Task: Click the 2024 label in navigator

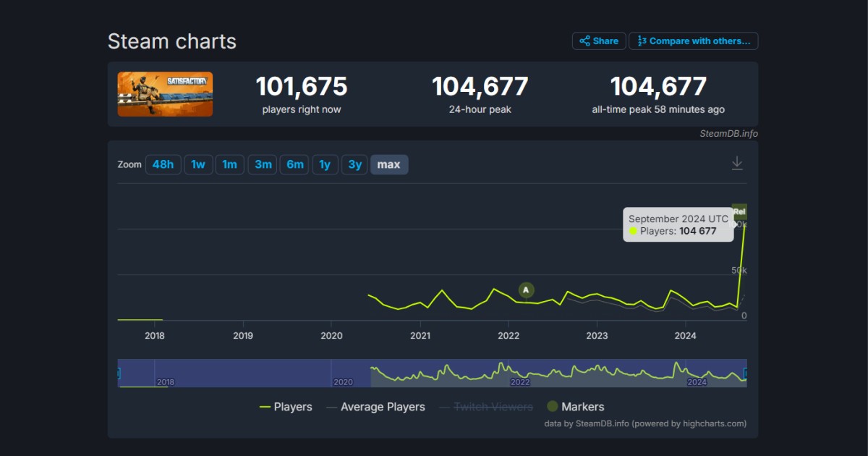Action: pos(697,382)
